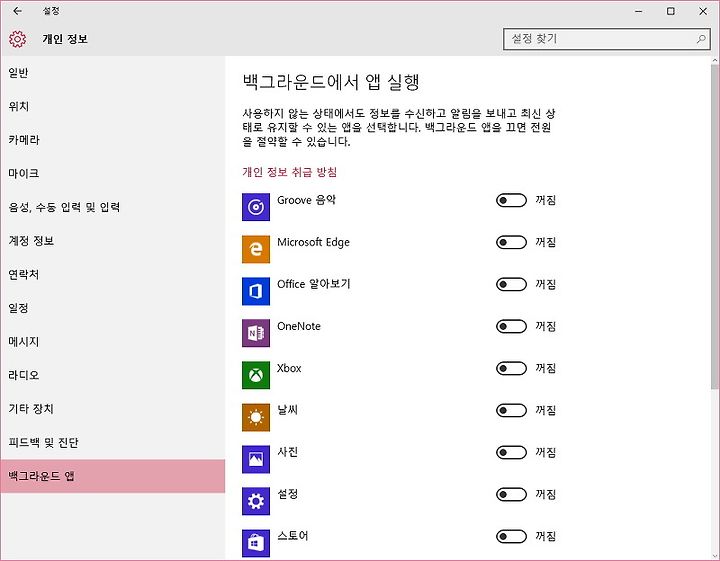Image resolution: width=720 pixels, height=561 pixels.
Task: Open 계정 정보 section
Action: click(112, 241)
